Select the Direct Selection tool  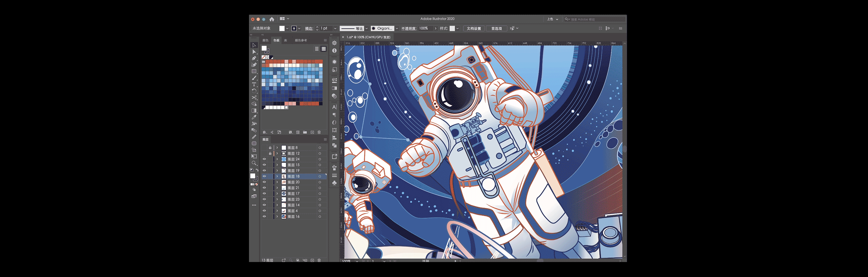point(255,51)
